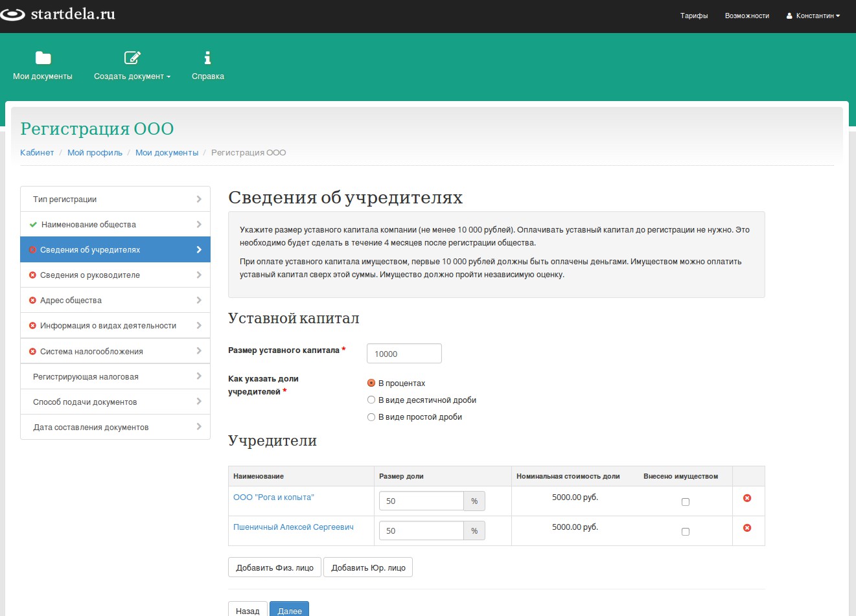
Task: Open founder link ООО "Рога и копыта"
Action: tap(273, 497)
